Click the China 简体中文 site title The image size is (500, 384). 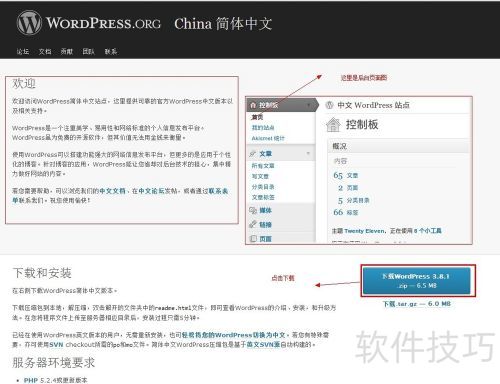point(223,24)
